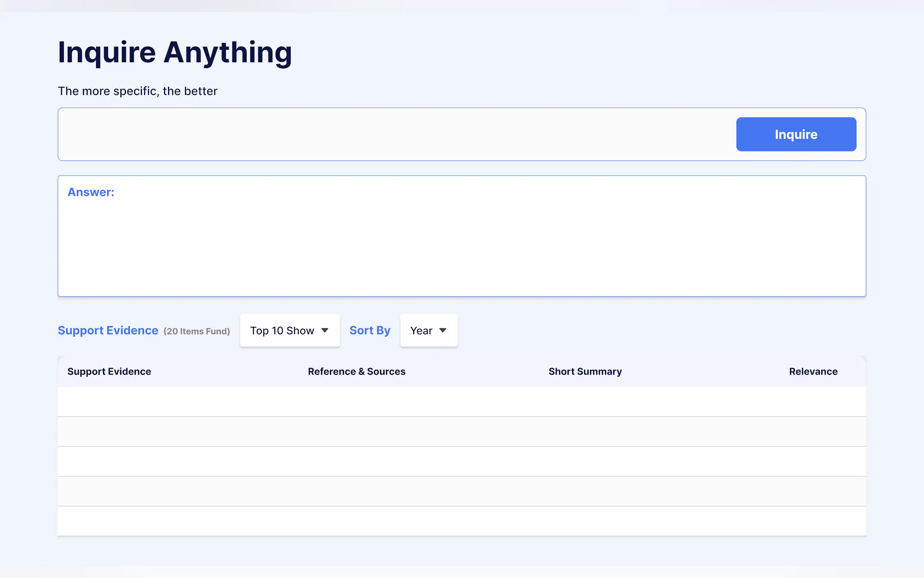The image size is (924, 578).
Task: Click the blue Support Evidence heading
Action: (108, 330)
